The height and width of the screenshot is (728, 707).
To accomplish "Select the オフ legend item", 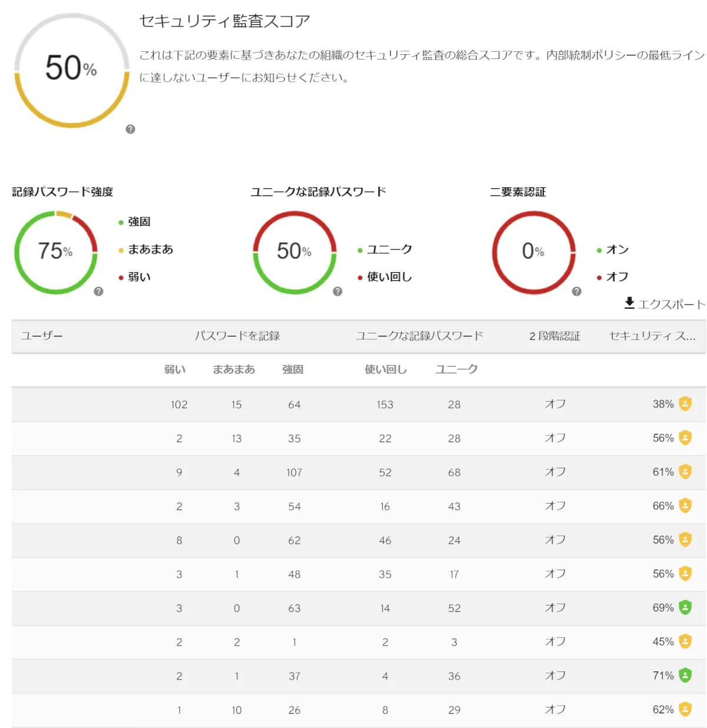I will 616,277.
